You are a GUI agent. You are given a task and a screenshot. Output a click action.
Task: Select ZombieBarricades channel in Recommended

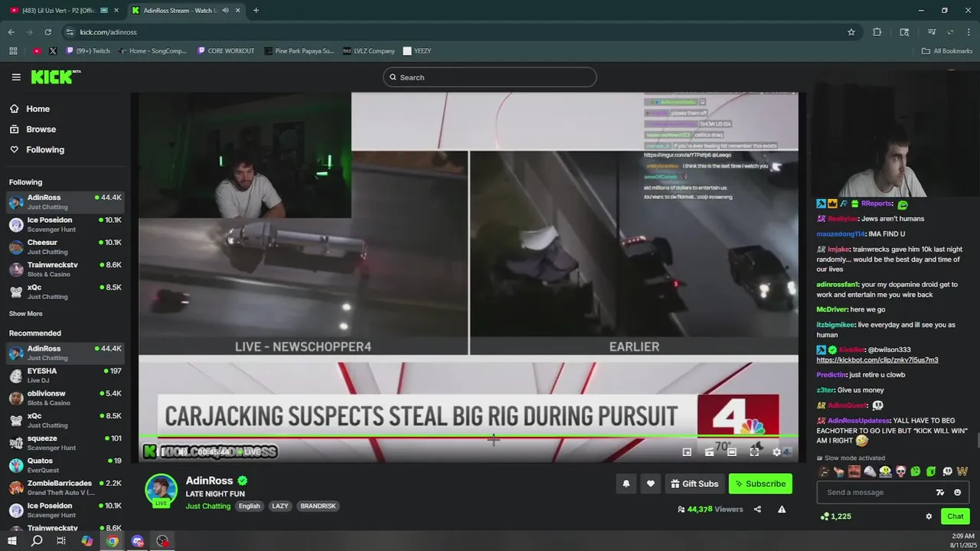point(65,487)
